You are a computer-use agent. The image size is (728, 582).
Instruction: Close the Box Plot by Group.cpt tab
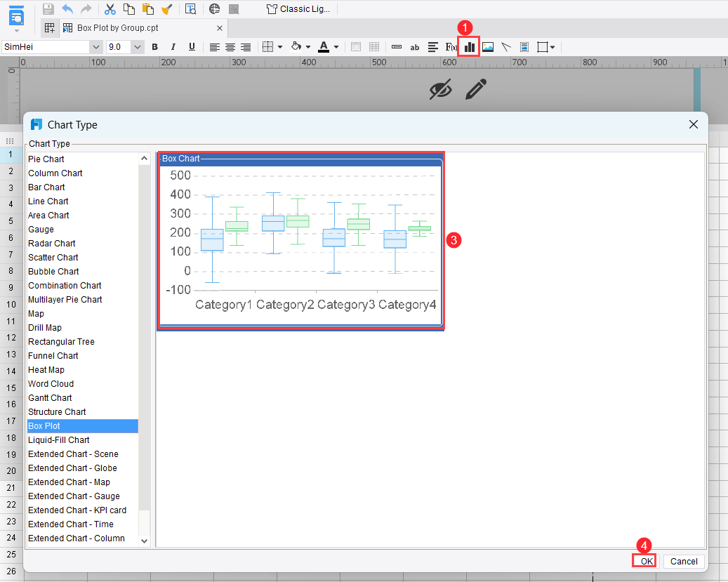220,28
